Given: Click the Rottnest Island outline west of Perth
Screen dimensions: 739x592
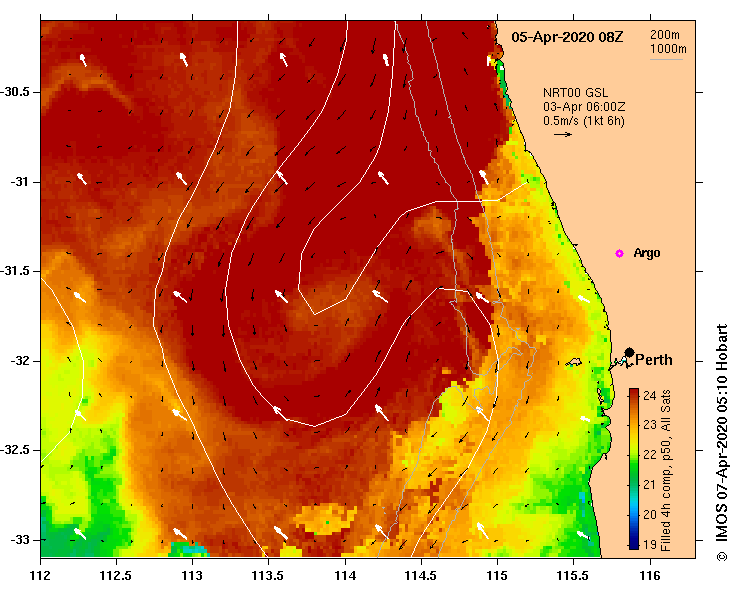Looking at the screenshot, I should tap(574, 362).
